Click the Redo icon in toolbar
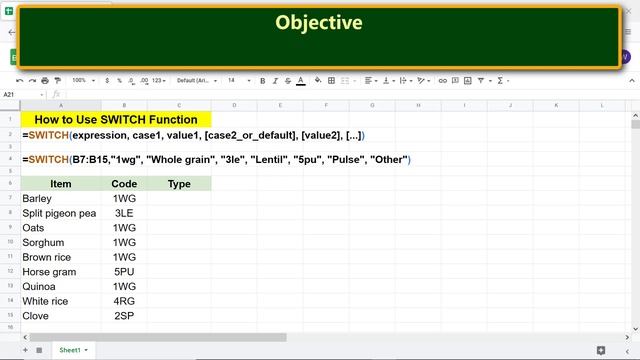 [32, 81]
